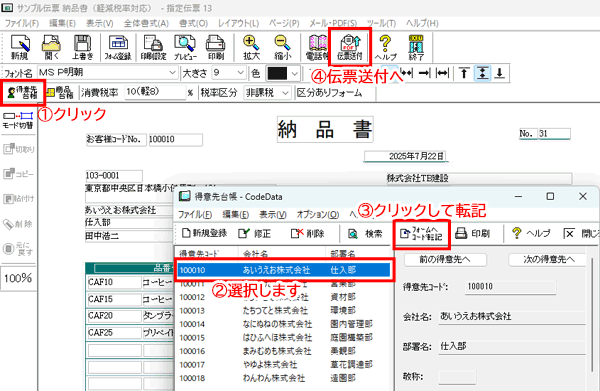Open the black 色 color swatch
Viewport: 600px width, 391px height.
pos(282,73)
